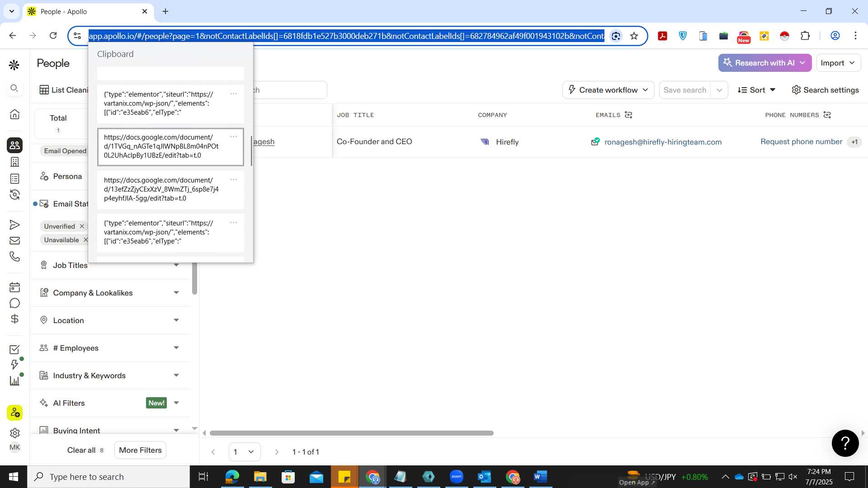Open Calls phone icon in sidebar
The height and width of the screenshot is (488, 868).
click(14, 256)
